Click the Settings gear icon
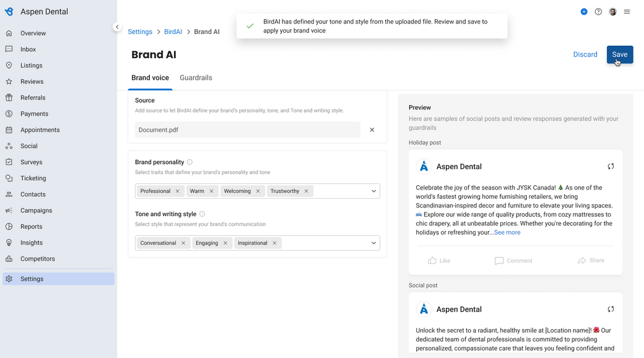 click(x=9, y=278)
